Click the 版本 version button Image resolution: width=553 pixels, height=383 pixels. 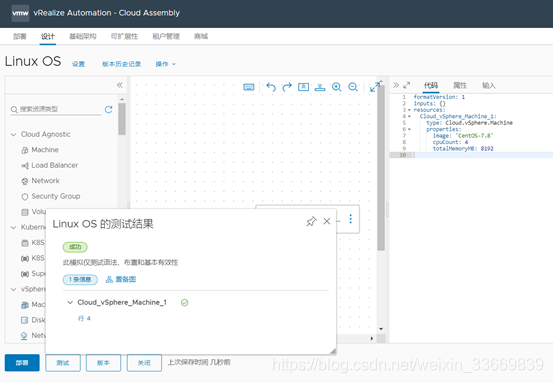click(x=103, y=363)
